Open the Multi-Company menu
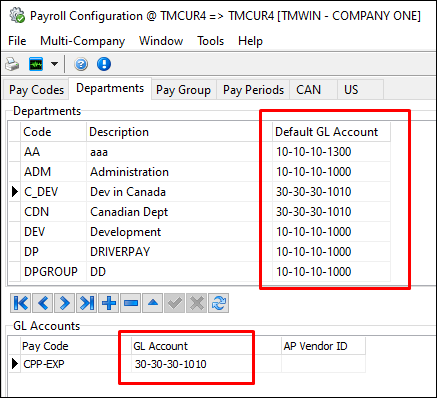Image resolution: width=437 pixels, height=398 pixels. [82, 41]
